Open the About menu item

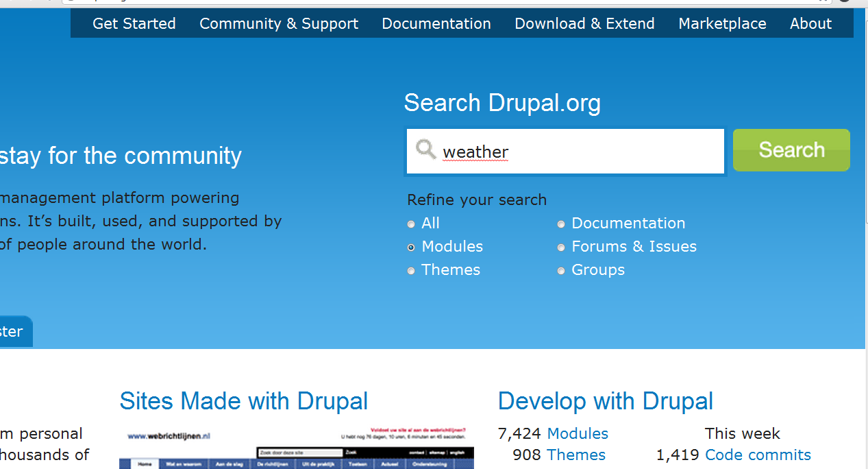click(x=810, y=24)
